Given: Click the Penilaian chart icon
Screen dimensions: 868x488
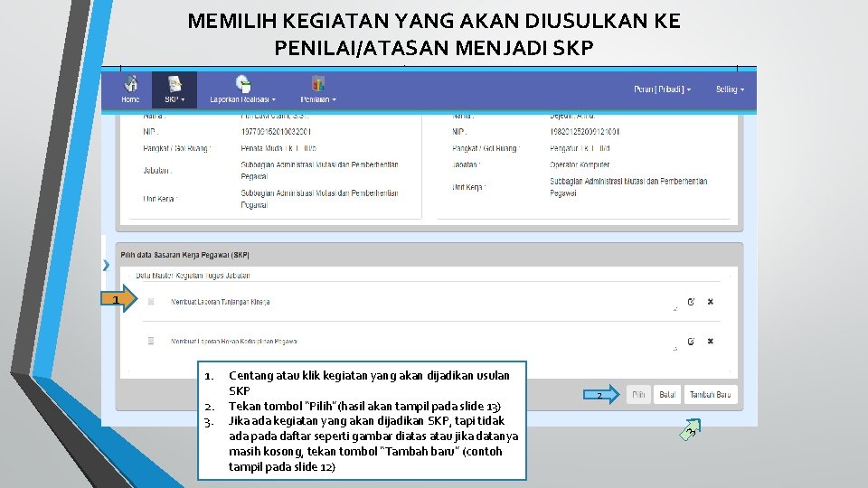Looking at the screenshot, I should pos(317,83).
